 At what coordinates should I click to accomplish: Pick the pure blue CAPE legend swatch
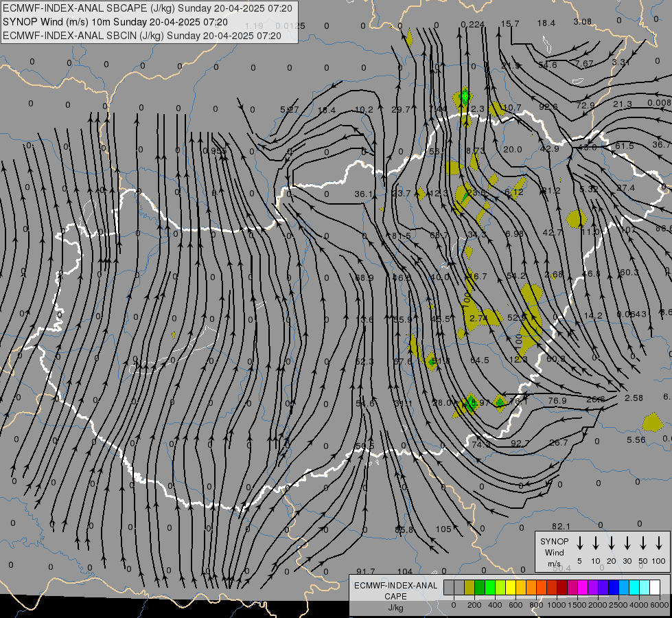[613, 588]
